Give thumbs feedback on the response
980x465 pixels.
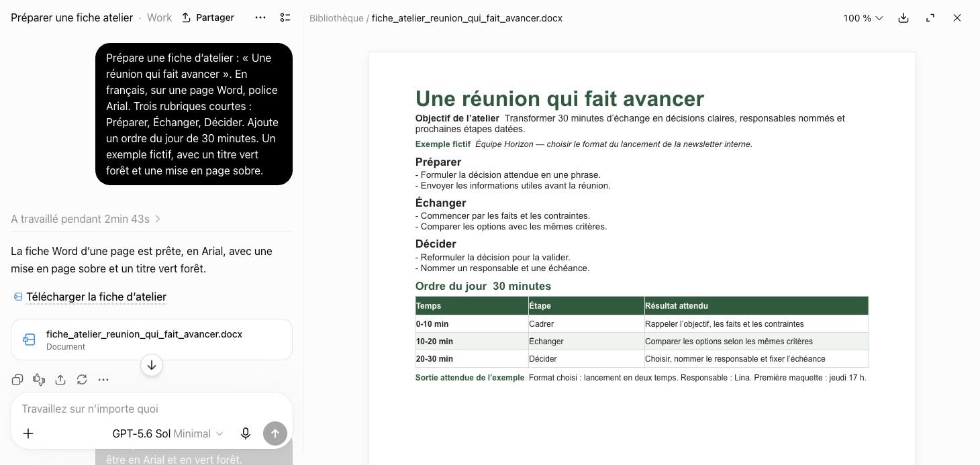pyautogui.click(x=39, y=380)
